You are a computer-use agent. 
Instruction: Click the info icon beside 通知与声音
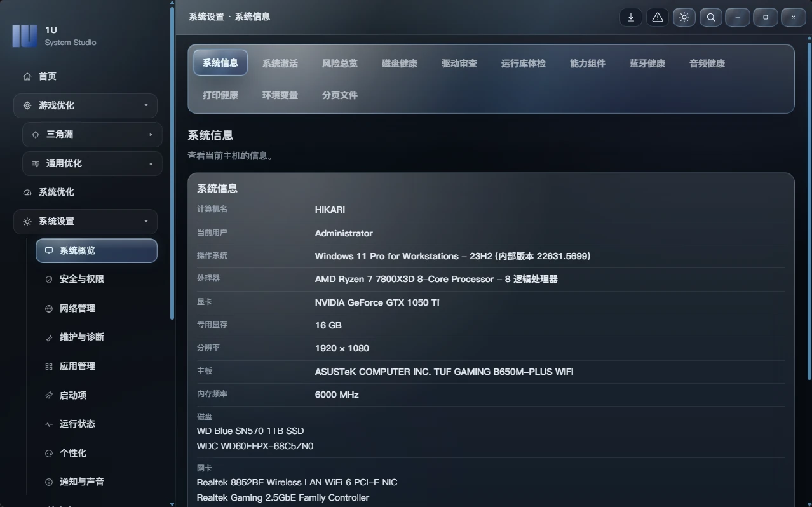coord(49,482)
